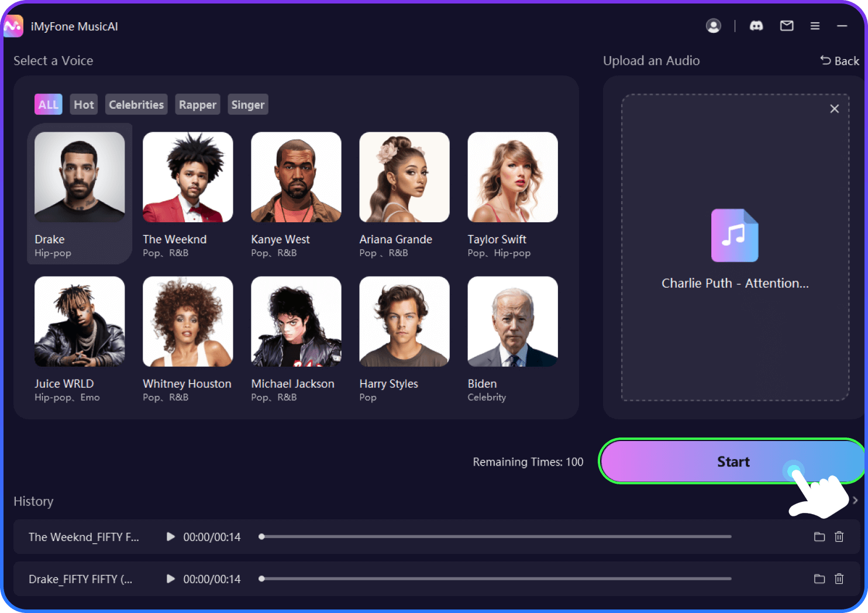Click Drake_FIFTY FIFTY (... track name
The width and height of the screenshot is (868, 613).
pos(80,579)
